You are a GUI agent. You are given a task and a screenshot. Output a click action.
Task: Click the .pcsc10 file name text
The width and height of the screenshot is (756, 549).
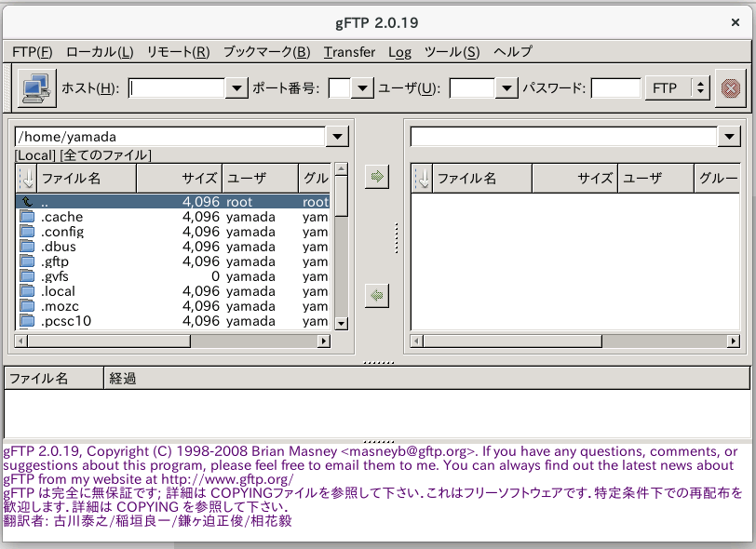[x=66, y=322]
